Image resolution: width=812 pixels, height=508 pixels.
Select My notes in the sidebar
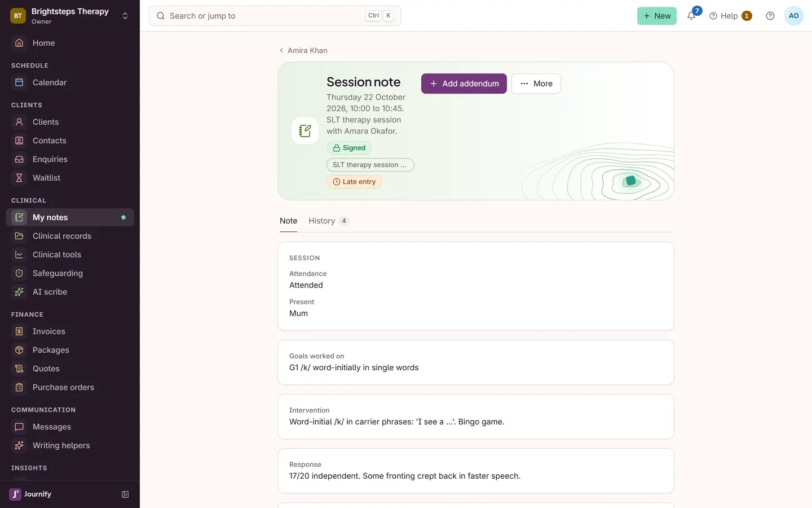(x=70, y=217)
